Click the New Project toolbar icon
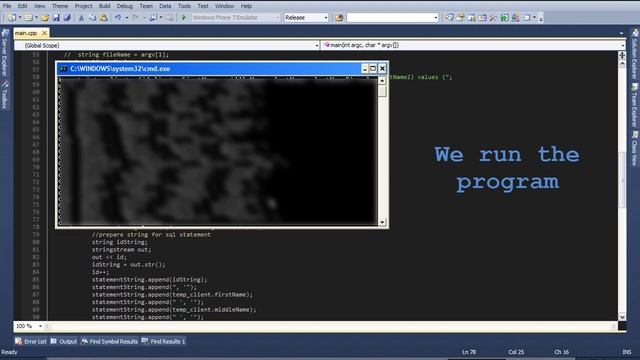The height and width of the screenshot is (360, 640). click(x=12, y=18)
